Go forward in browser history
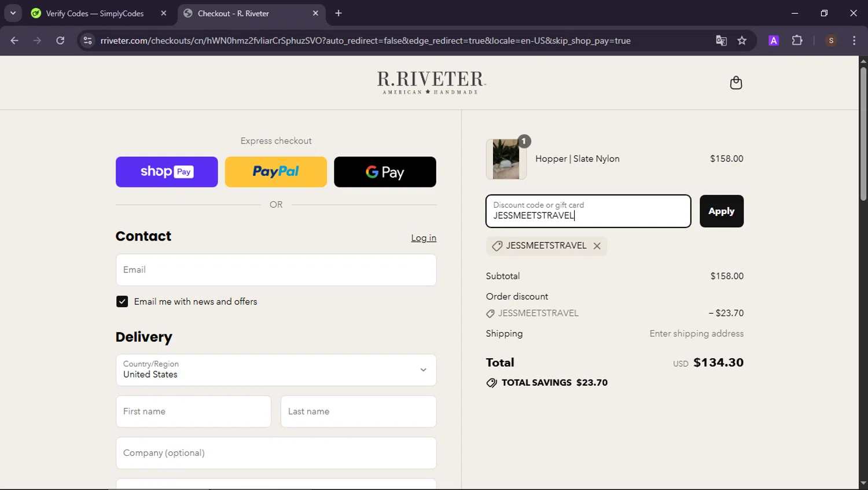The image size is (868, 490). [x=37, y=40]
